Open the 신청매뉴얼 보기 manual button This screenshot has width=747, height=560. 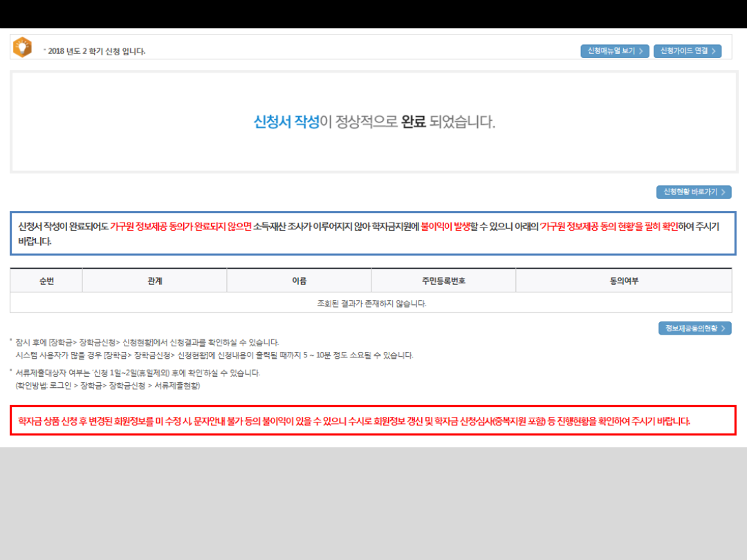tap(614, 51)
